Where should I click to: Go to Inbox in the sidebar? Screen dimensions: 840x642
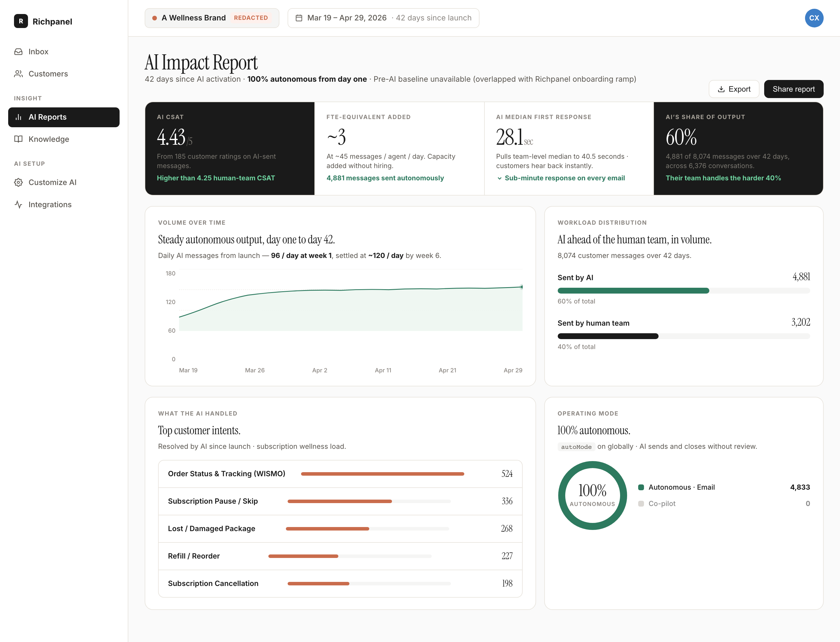(x=64, y=52)
